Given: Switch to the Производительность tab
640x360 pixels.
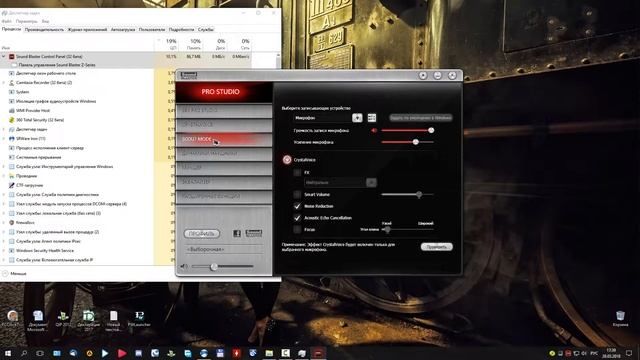Looking at the screenshot, I should (x=44, y=30).
